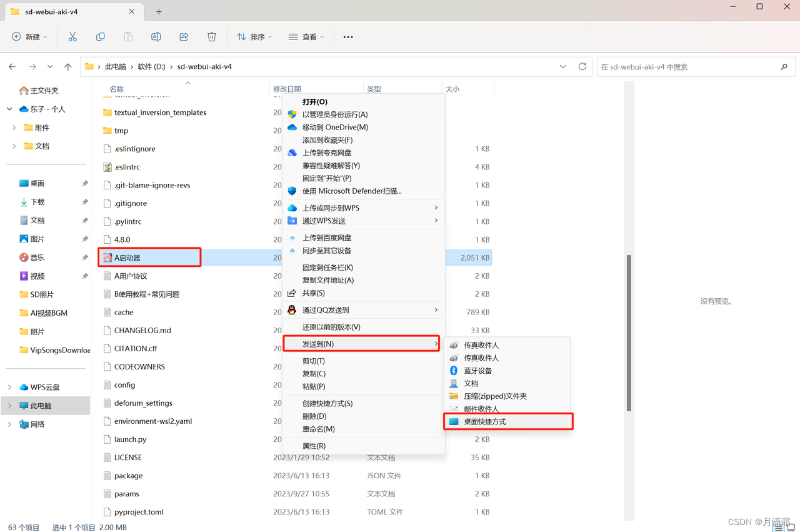Open the 排序 sort dropdown

coord(254,37)
